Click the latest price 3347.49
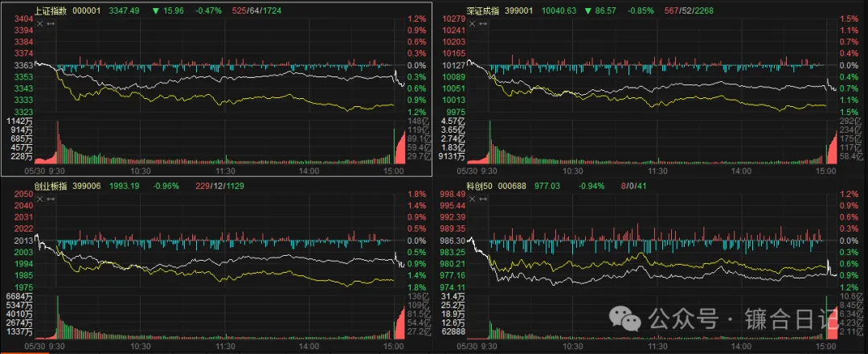Viewport: 868px width, 354px height. [124, 10]
